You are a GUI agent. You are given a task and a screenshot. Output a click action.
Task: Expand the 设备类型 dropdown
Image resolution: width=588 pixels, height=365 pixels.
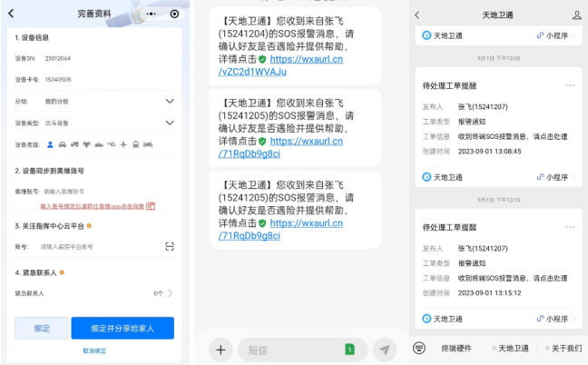point(170,123)
